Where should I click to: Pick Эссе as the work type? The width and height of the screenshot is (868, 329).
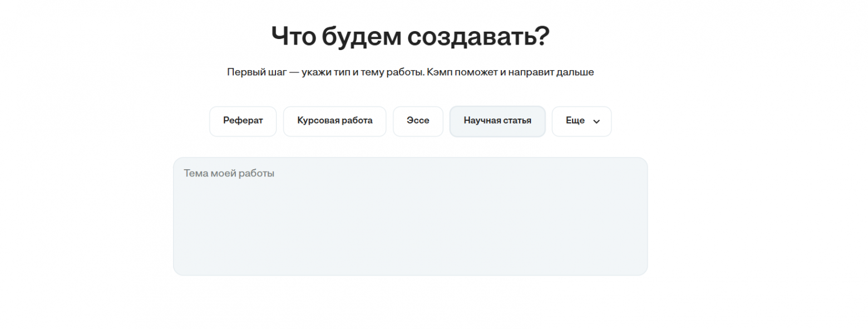[x=418, y=121]
